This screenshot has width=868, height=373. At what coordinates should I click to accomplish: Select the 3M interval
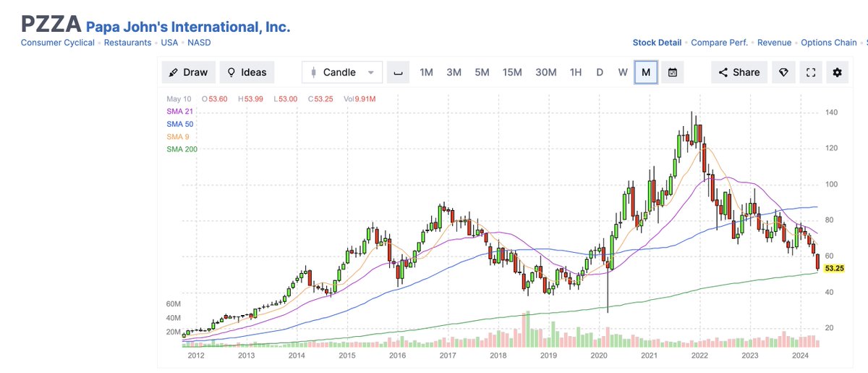(x=454, y=72)
